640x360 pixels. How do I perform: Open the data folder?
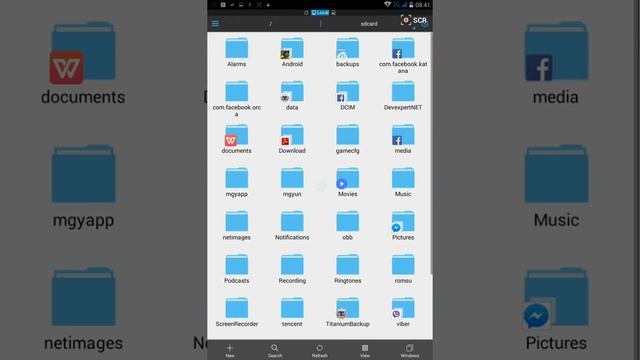tap(292, 95)
